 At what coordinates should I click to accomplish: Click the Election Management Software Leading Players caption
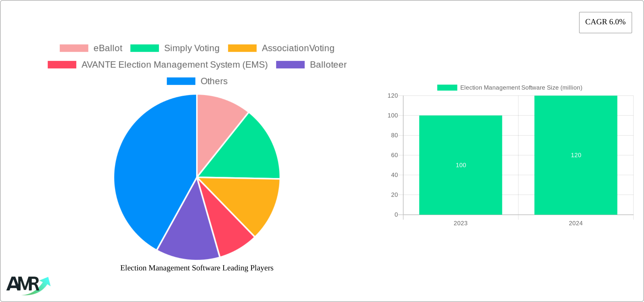point(197,268)
